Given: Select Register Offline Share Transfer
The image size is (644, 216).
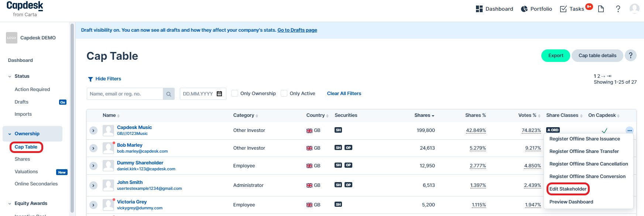Looking at the screenshot, I should 584,151.
